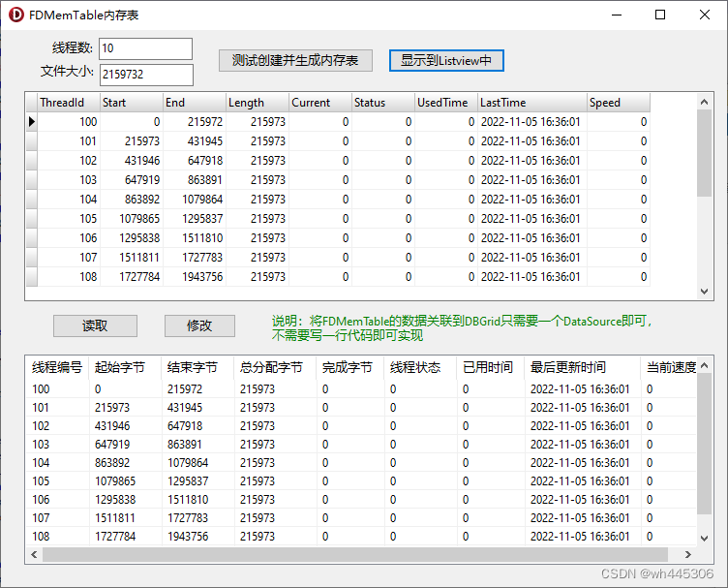Click the 结束字节 listview column header

coord(198,367)
